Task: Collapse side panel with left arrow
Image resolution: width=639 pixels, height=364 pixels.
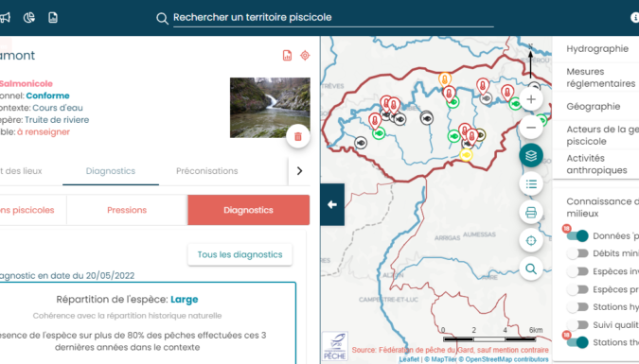Action: coord(332,204)
